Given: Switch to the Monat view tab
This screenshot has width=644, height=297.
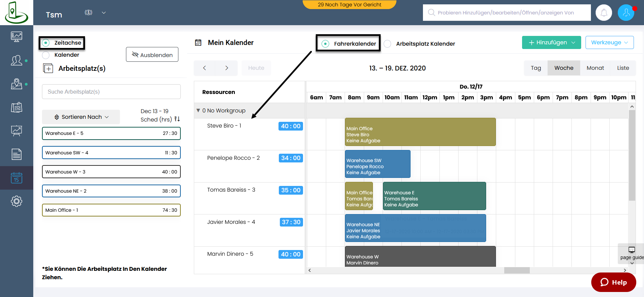Looking at the screenshot, I should 595,68.
